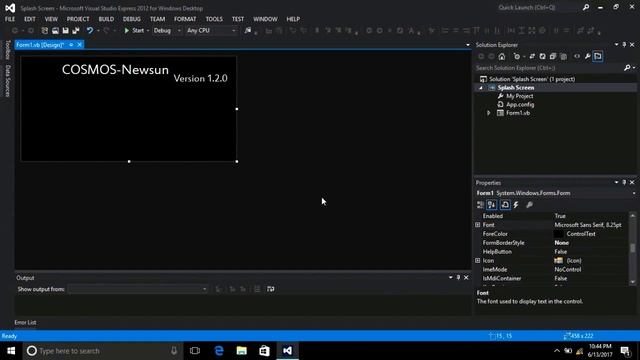Click the Visual Studio logo in title bar
The image size is (640, 360).
[x=10, y=8]
